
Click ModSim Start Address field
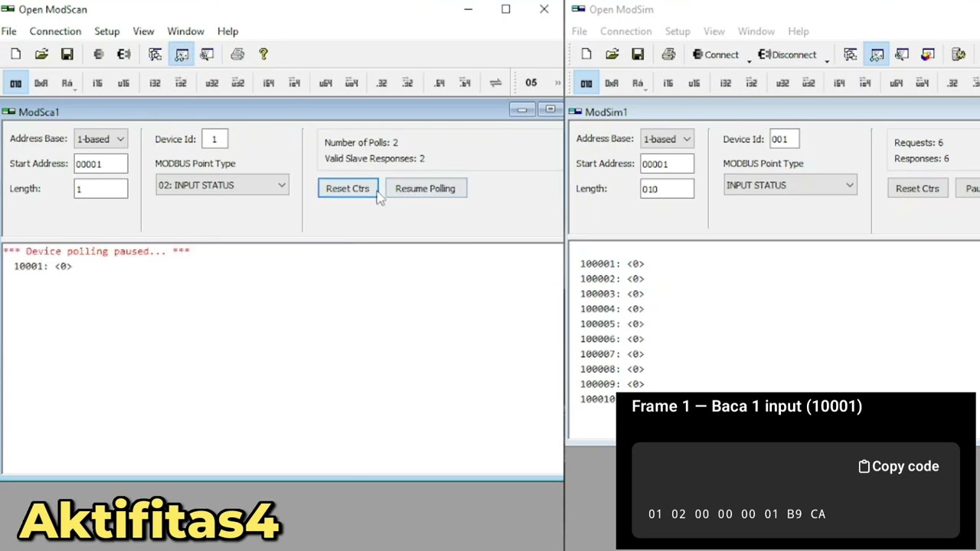click(667, 164)
